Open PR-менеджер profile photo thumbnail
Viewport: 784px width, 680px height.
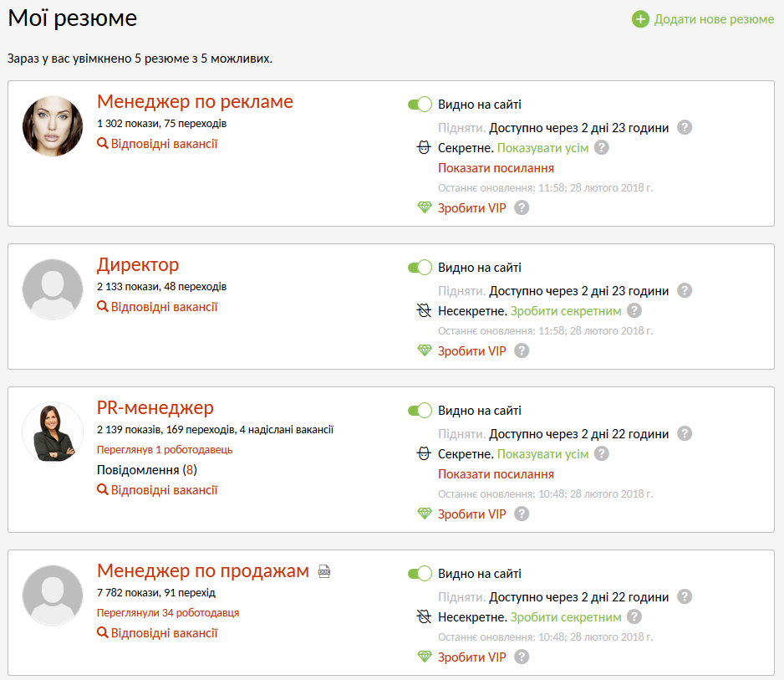pos(52,432)
